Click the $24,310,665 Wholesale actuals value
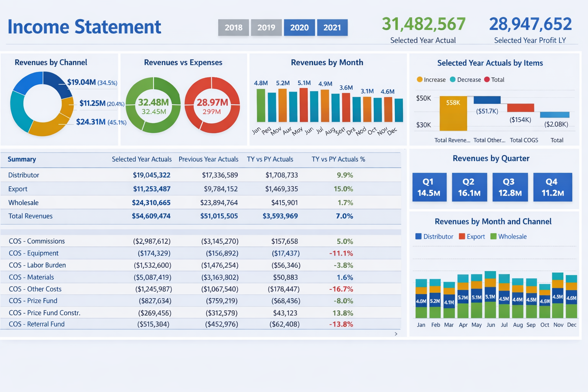The width and height of the screenshot is (588, 392). click(151, 203)
